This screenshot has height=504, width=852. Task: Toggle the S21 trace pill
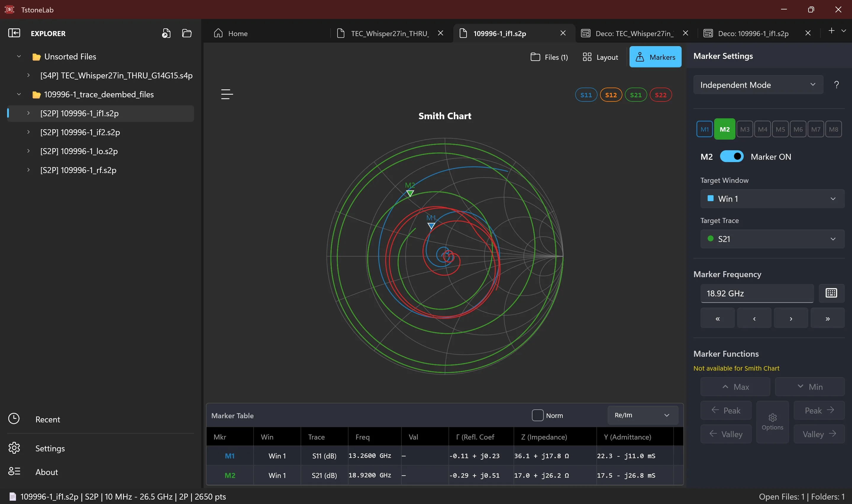pos(635,95)
